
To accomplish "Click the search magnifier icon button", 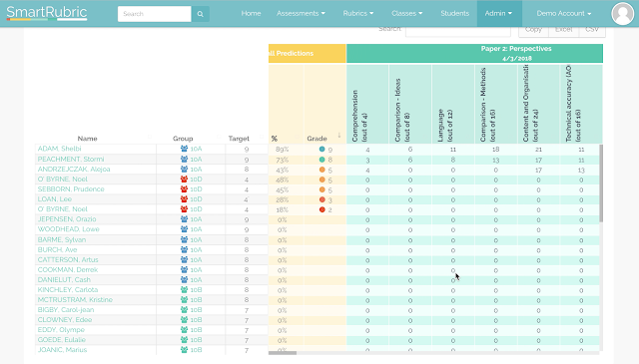I will pyautogui.click(x=200, y=14).
